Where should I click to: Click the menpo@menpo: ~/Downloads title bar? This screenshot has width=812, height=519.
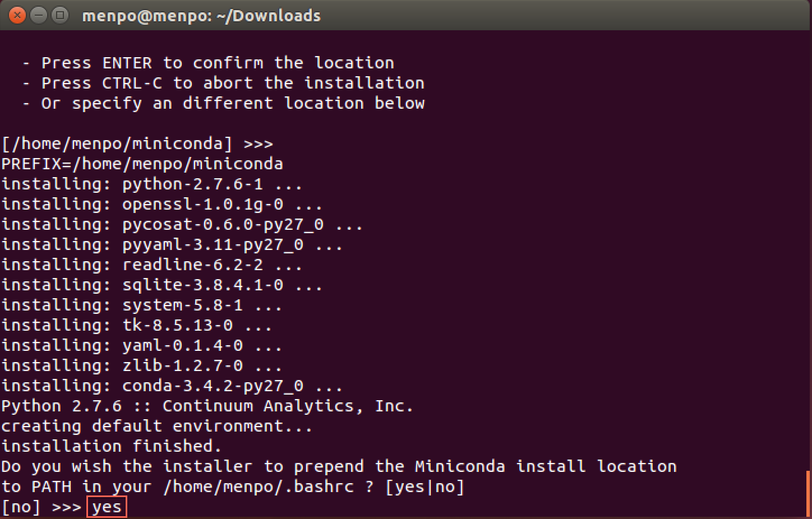[202, 15]
